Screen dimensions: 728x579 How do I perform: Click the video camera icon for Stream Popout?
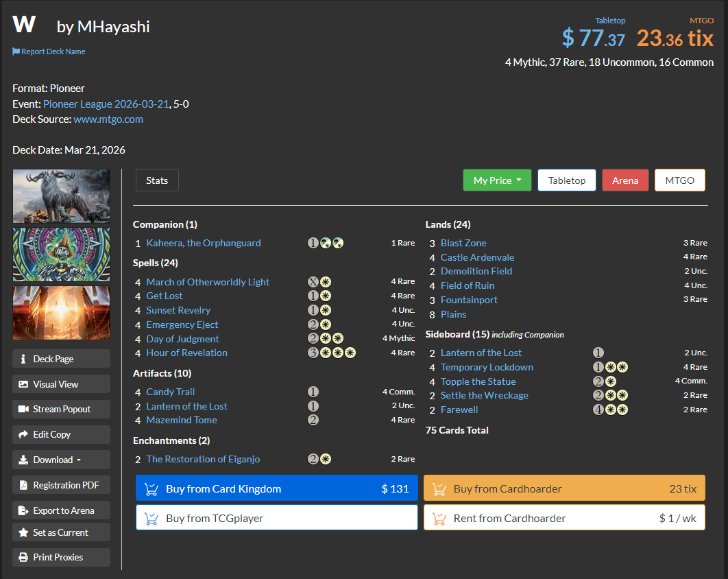click(x=23, y=409)
